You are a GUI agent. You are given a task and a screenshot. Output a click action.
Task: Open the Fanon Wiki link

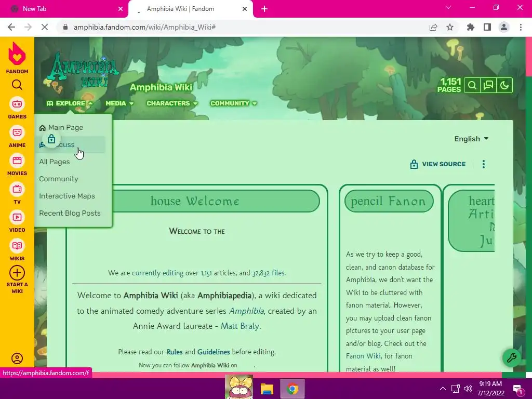(x=363, y=356)
